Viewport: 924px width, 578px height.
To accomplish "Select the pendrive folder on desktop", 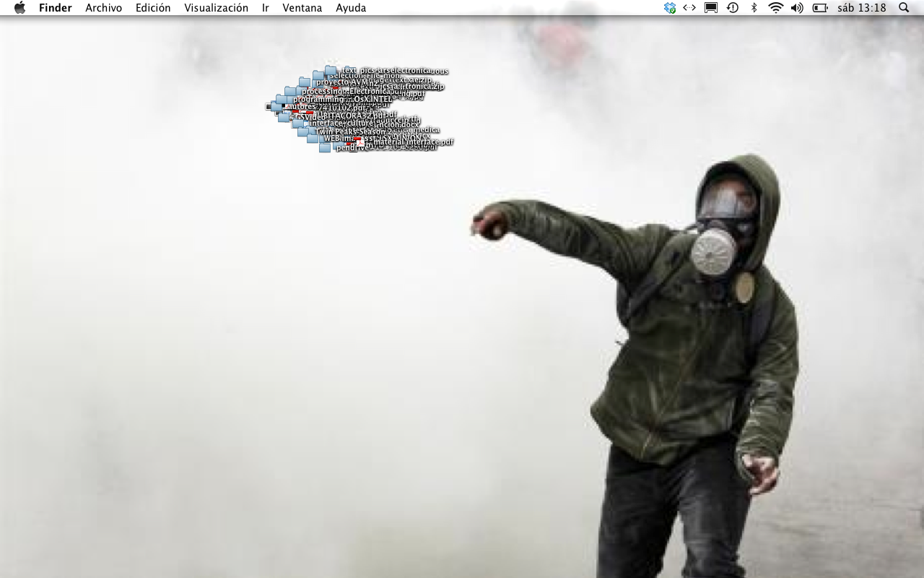I will 325,148.
